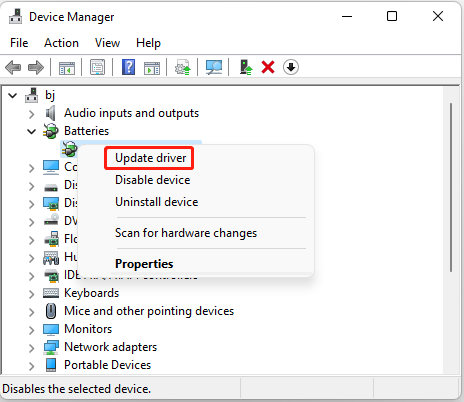The height and width of the screenshot is (402, 464).
Task: Open the Properties toolbar icon
Action: 97,67
